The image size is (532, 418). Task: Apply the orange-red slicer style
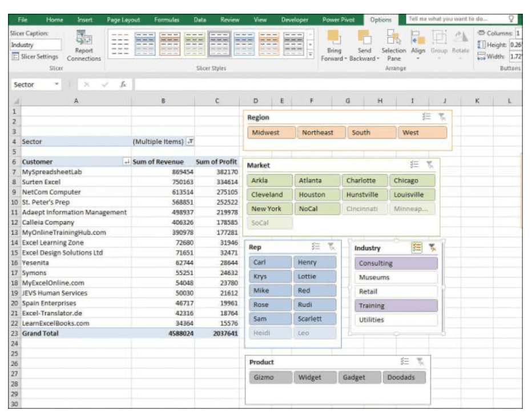coord(170,44)
